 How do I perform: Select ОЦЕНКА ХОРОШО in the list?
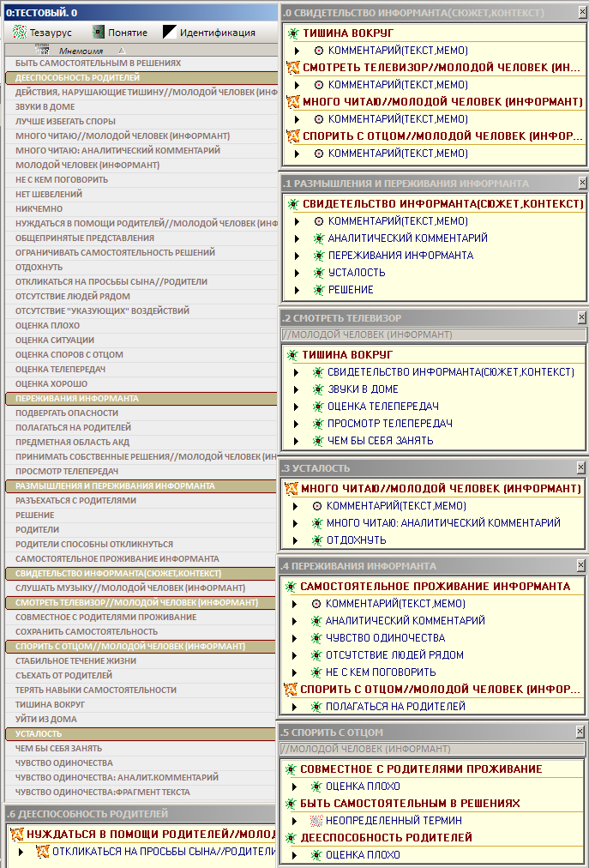(141, 383)
